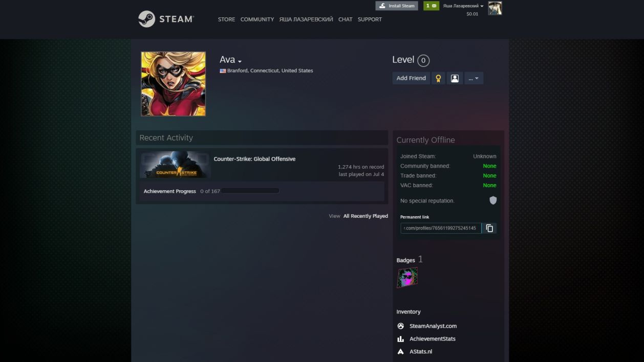
Task: Open the profile badge icon
Action: click(x=407, y=278)
